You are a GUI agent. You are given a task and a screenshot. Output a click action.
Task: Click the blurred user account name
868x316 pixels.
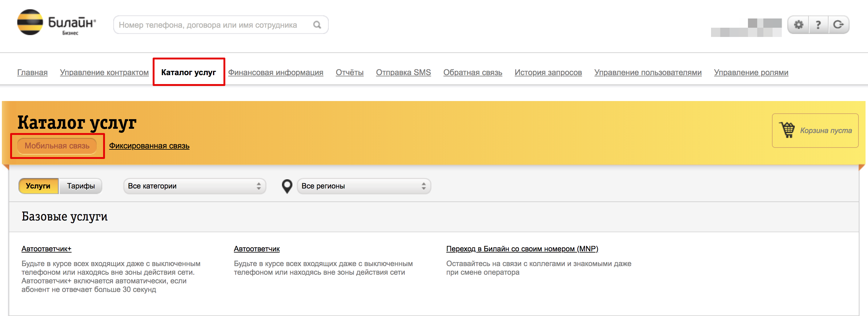point(746,28)
